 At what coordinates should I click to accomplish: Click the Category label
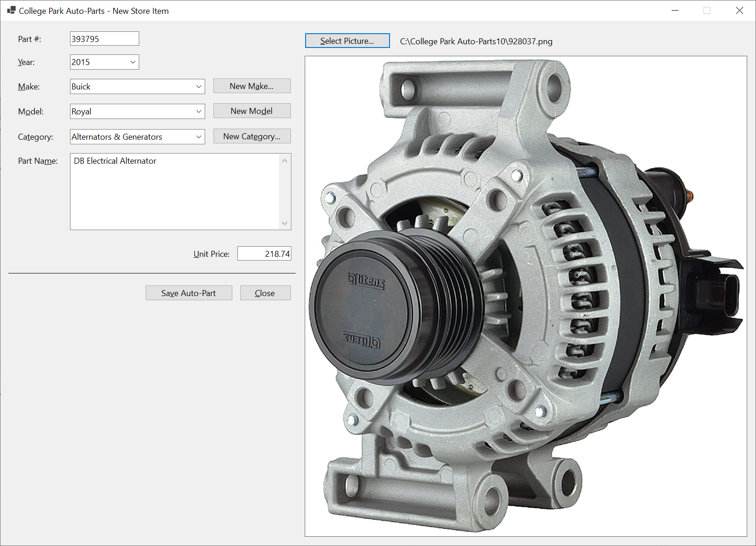[35, 137]
